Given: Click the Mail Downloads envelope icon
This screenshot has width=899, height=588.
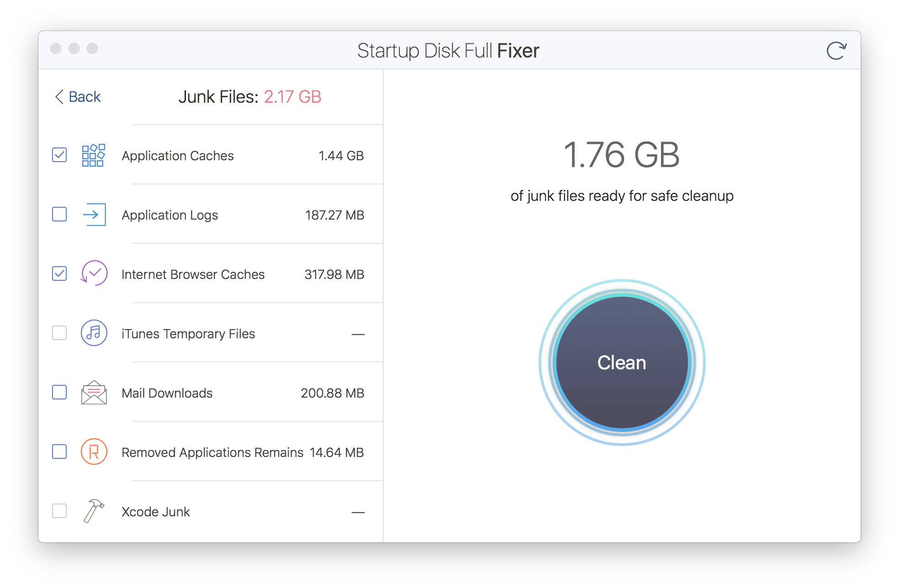Looking at the screenshot, I should click(94, 393).
